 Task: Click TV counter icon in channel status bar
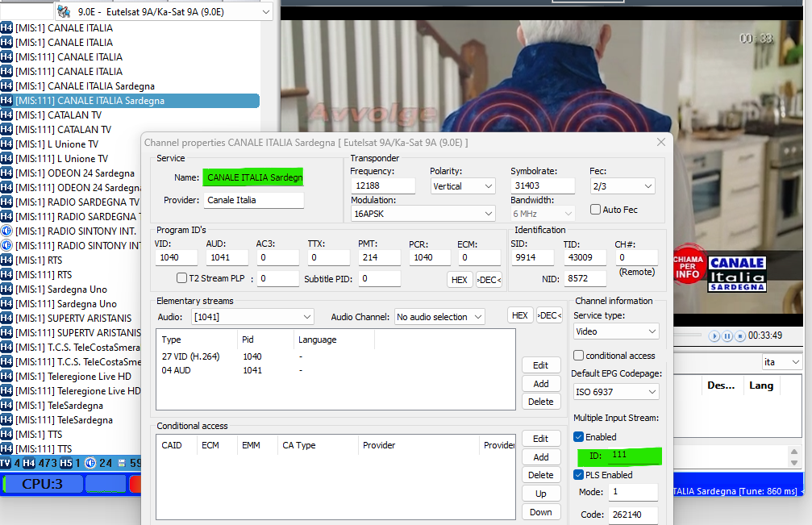pyautogui.click(x=6, y=463)
